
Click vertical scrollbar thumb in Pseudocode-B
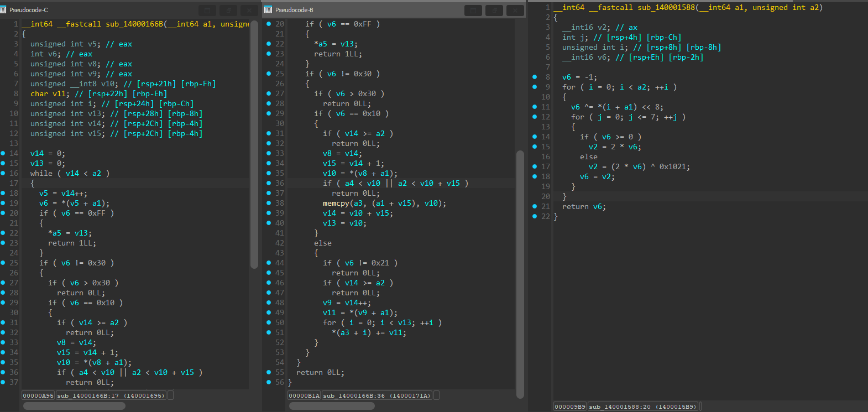coord(520,274)
